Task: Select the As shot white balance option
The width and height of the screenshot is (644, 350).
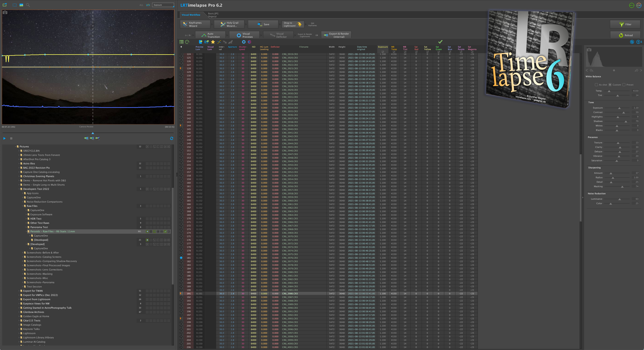Action: pos(596,85)
